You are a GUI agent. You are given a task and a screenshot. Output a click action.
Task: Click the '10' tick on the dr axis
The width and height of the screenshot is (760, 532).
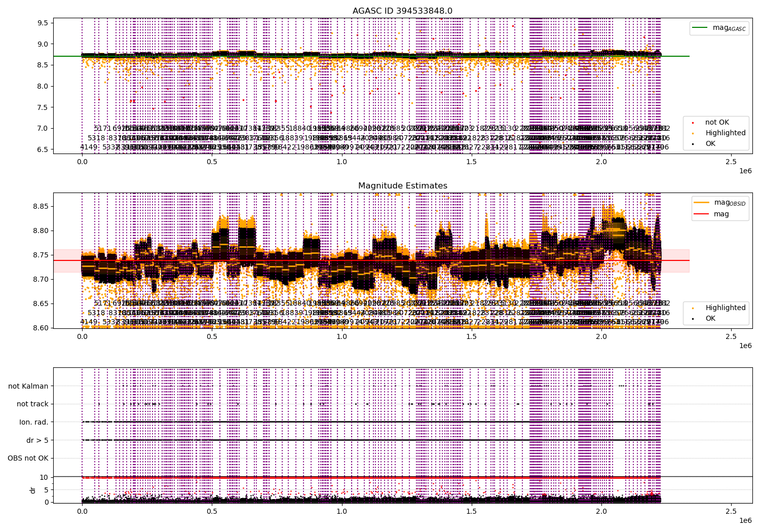pyautogui.click(x=44, y=477)
